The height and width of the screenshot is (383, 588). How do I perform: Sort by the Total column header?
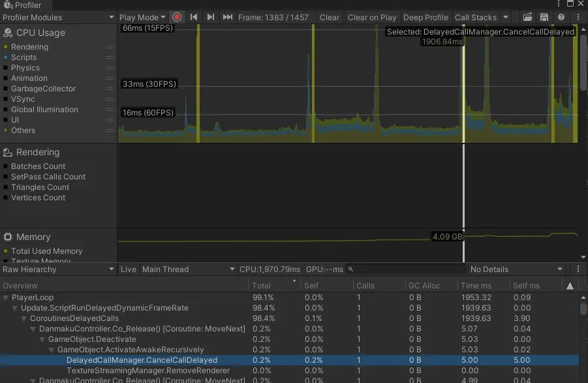pyautogui.click(x=262, y=286)
